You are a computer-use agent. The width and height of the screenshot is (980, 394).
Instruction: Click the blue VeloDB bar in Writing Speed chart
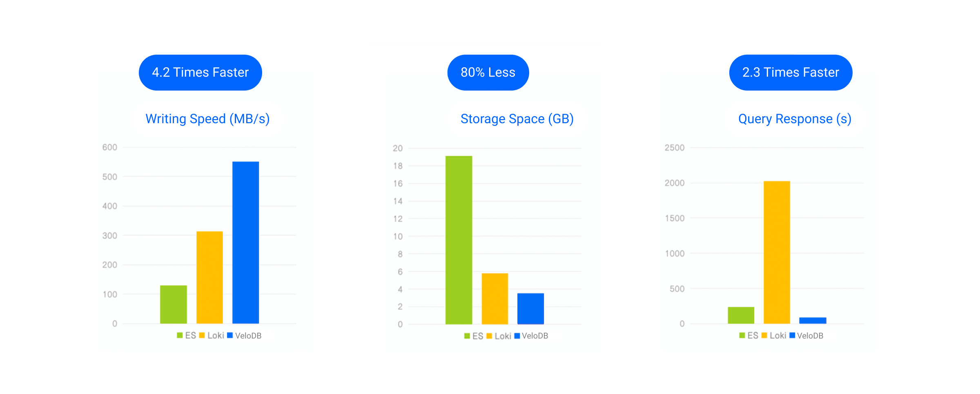click(x=245, y=243)
